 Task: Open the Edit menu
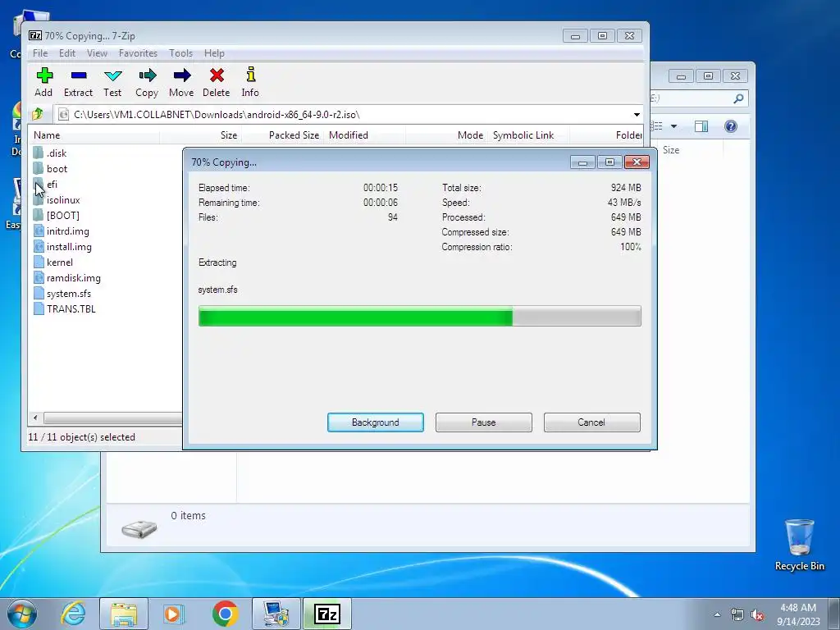67,53
